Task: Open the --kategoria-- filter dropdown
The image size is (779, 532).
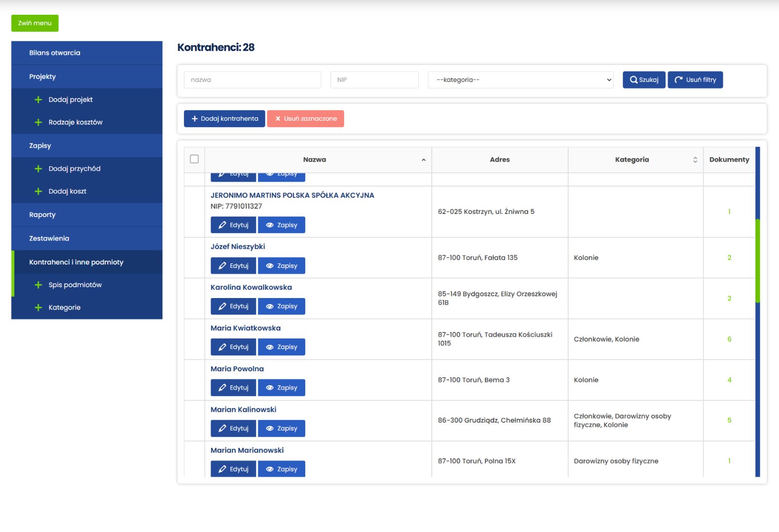Action: pyautogui.click(x=520, y=80)
